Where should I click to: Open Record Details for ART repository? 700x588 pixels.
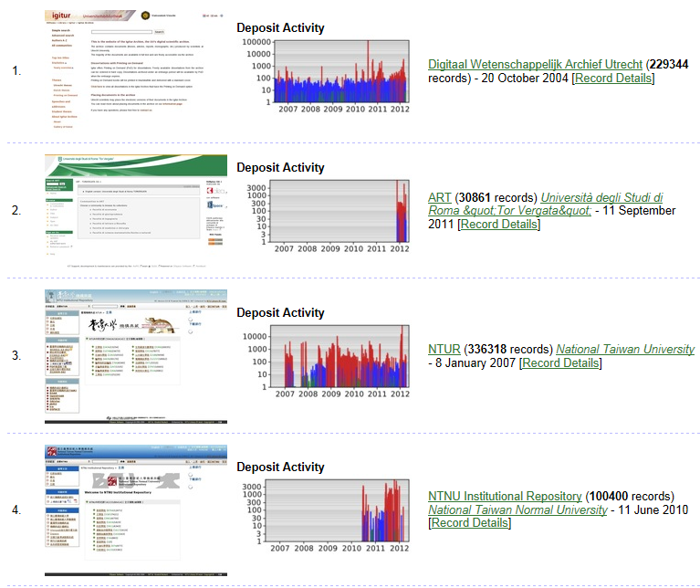coord(498,224)
